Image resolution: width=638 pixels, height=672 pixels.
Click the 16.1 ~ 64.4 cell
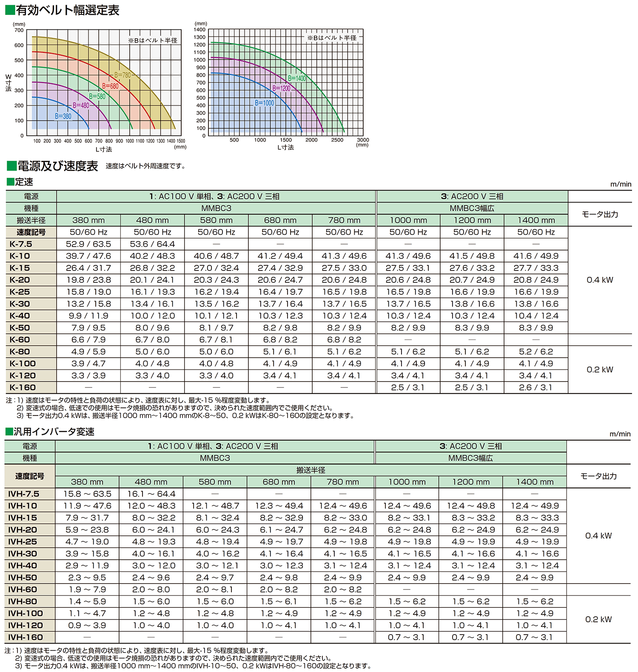[x=151, y=494]
